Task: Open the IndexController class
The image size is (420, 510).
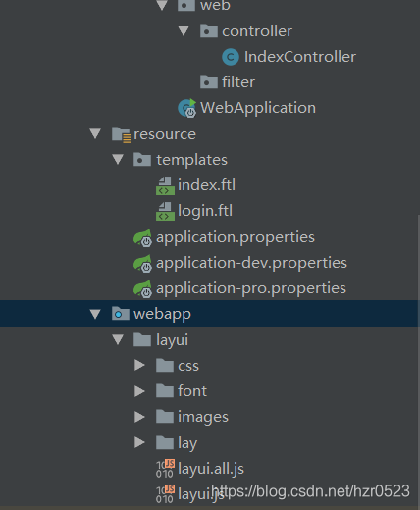Action: [x=300, y=57]
